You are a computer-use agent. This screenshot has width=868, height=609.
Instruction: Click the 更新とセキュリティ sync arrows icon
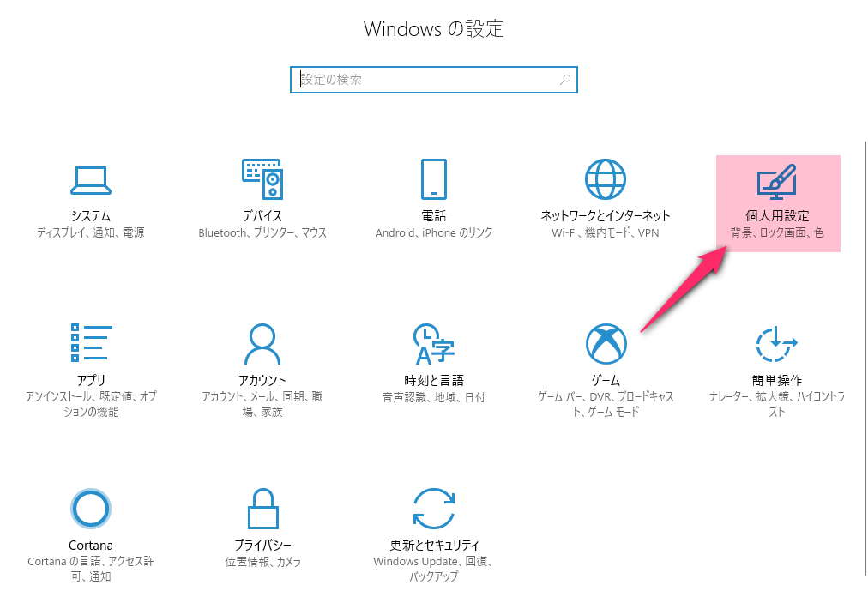(434, 509)
